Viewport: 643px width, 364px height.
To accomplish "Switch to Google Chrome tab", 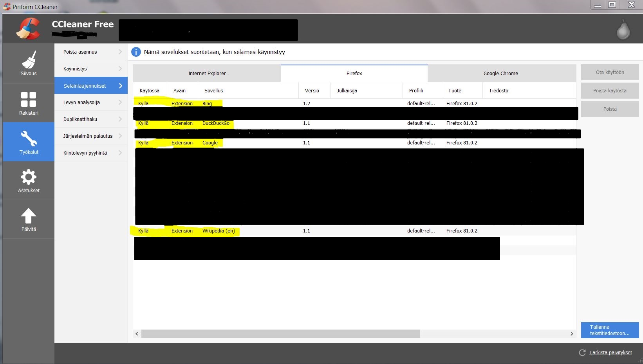I will coord(502,73).
